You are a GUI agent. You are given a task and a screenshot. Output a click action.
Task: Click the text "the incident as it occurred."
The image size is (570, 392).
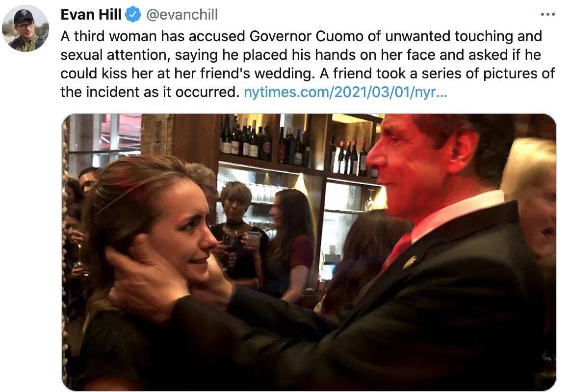(x=150, y=92)
